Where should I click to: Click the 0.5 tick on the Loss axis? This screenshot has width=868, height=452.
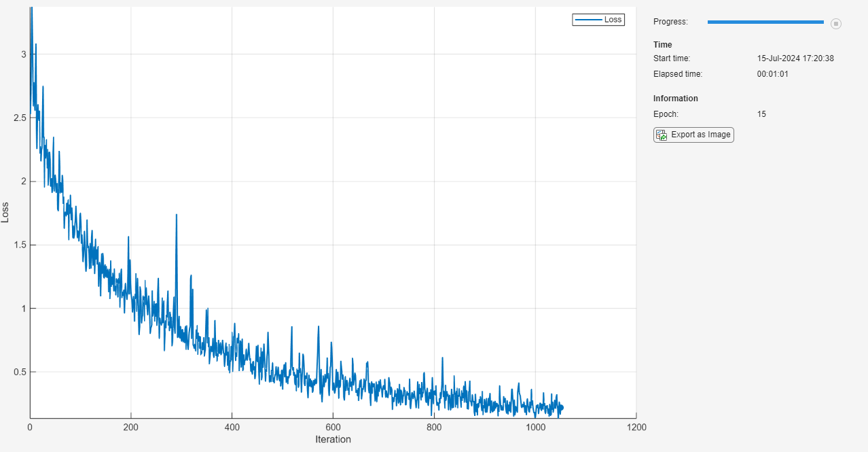pyautogui.click(x=18, y=372)
